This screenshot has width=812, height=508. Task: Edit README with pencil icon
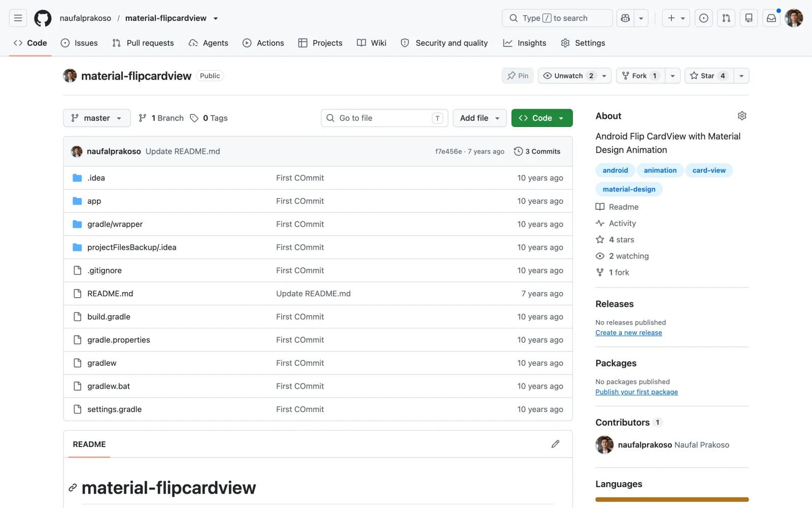point(556,444)
